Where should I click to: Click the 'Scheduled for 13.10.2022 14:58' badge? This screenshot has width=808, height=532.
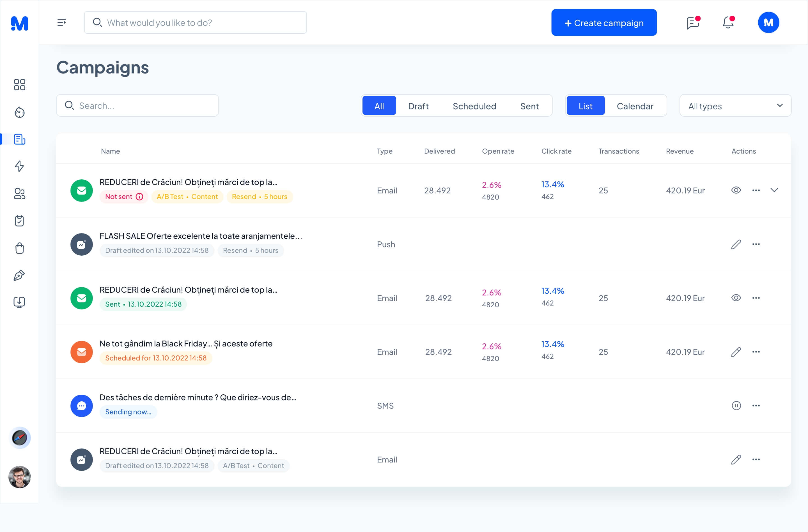[156, 358]
